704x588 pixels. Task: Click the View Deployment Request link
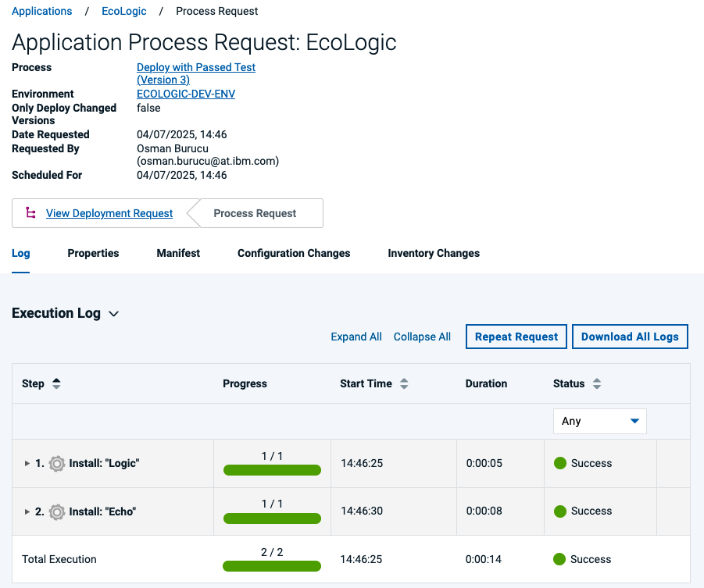109,213
